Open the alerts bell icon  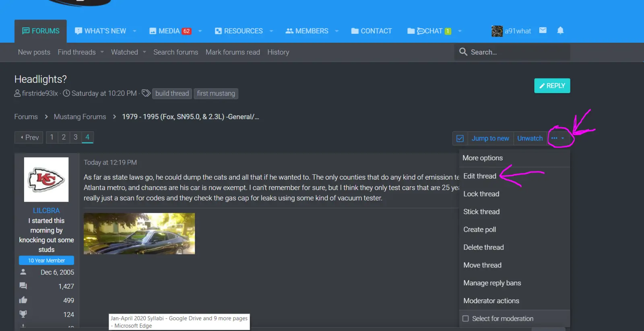pos(560,30)
